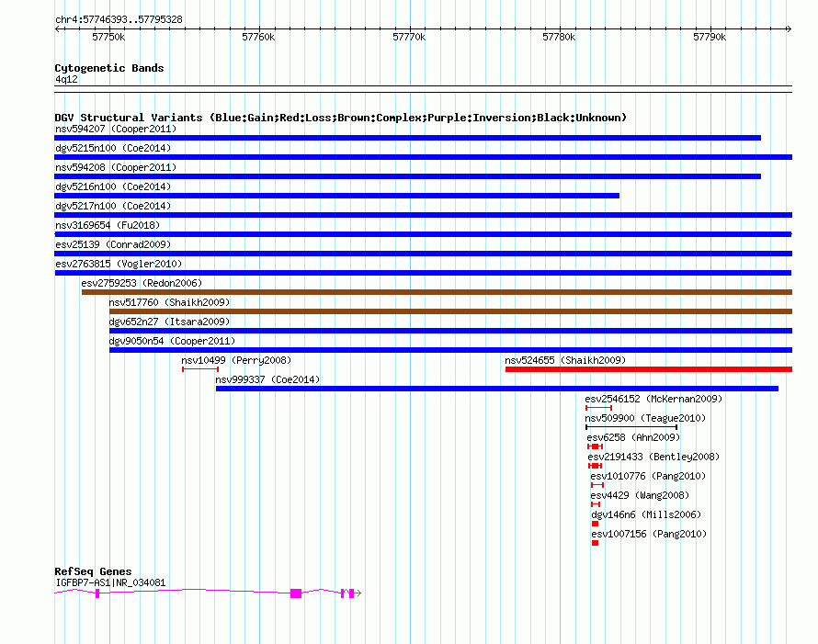Click the right arrow of the coordinate ruler
The image size is (818, 644).
pos(789,28)
